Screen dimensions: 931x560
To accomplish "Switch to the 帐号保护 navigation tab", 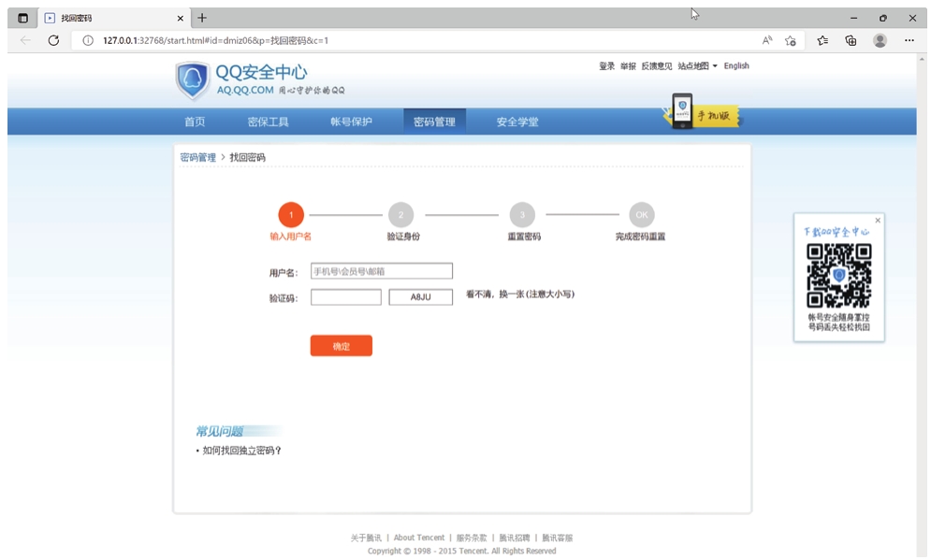I will point(351,122).
